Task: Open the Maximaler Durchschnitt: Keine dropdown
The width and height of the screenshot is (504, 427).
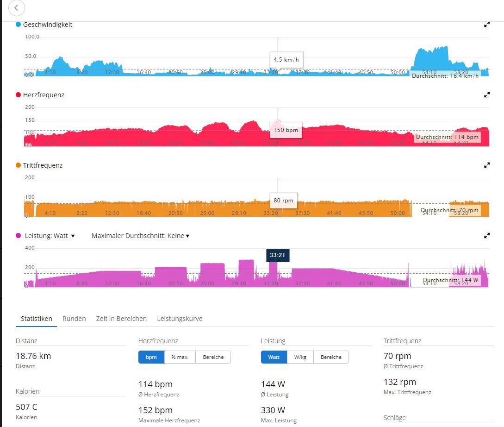Action: pos(140,236)
